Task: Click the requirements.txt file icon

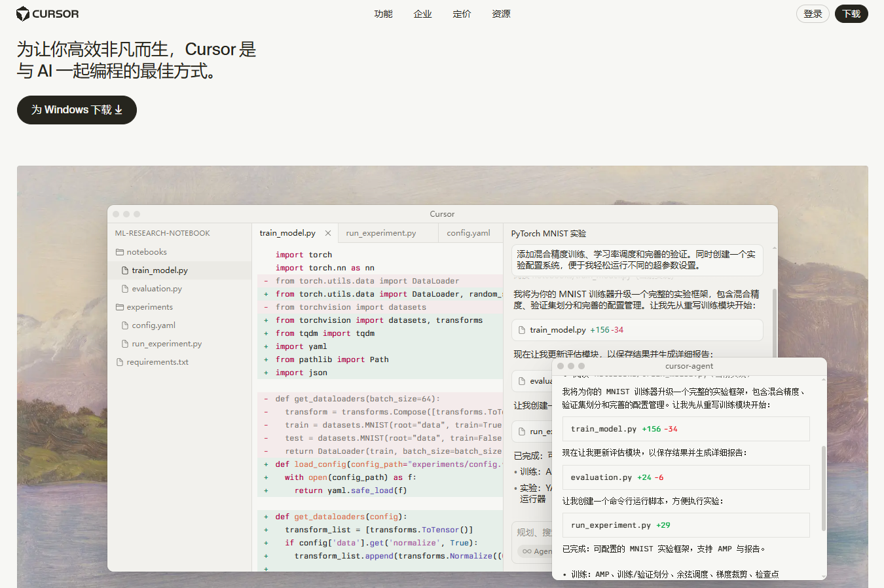Action: [x=120, y=362]
